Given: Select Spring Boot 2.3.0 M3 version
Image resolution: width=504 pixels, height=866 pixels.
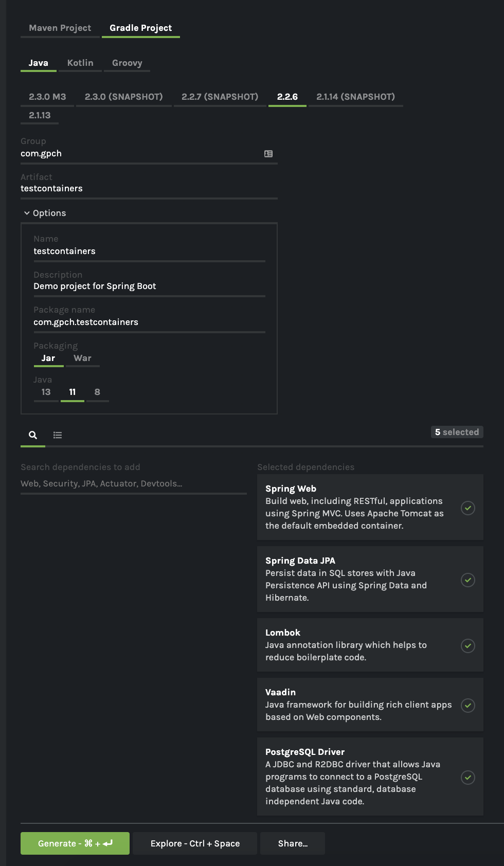Looking at the screenshot, I should pos(47,97).
